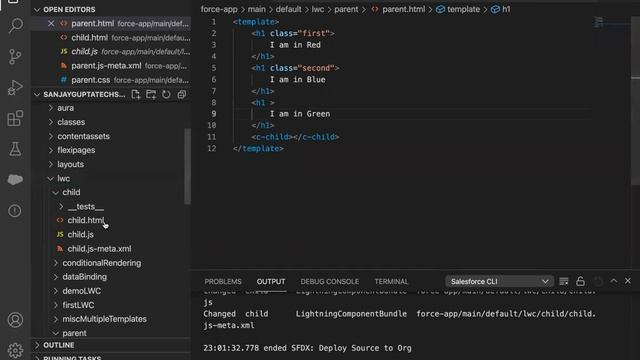Open the Accounts menu icon
The width and height of the screenshot is (640, 360).
[x=15, y=320]
